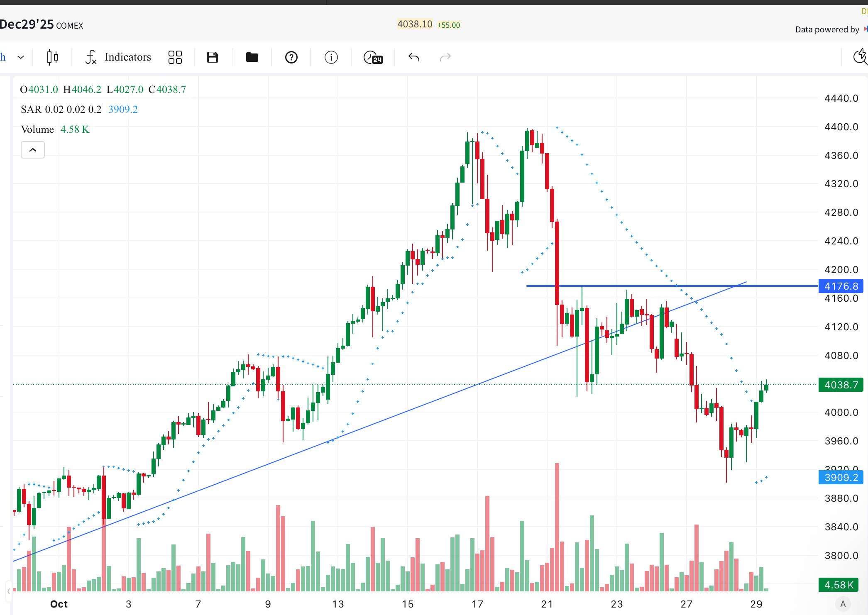Expand left panel with side arrow

(8, 591)
